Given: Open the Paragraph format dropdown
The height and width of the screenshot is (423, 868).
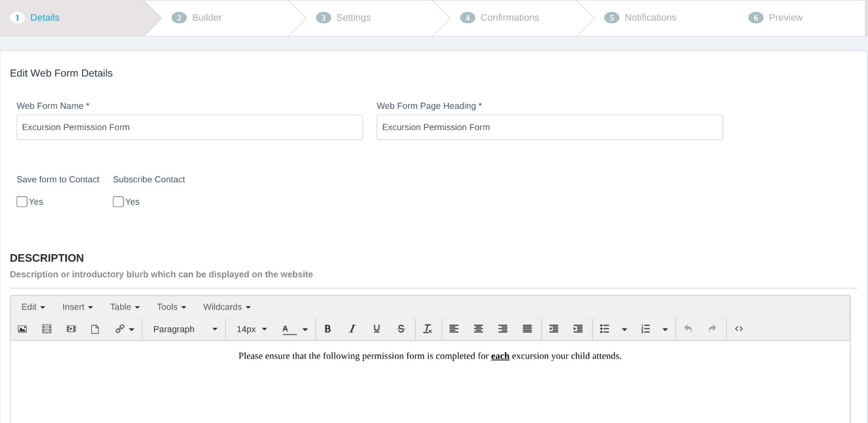Looking at the screenshot, I should (x=184, y=329).
